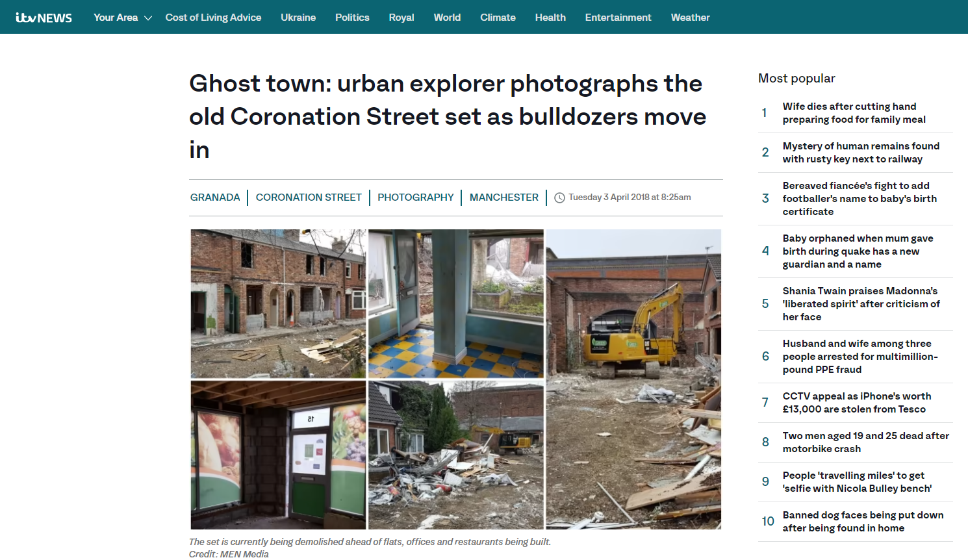Image resolution: width=968 pixels, height=560 pixels.
Task: Open Shania Twain praises Madonna story
Action: tap(861, 304)
